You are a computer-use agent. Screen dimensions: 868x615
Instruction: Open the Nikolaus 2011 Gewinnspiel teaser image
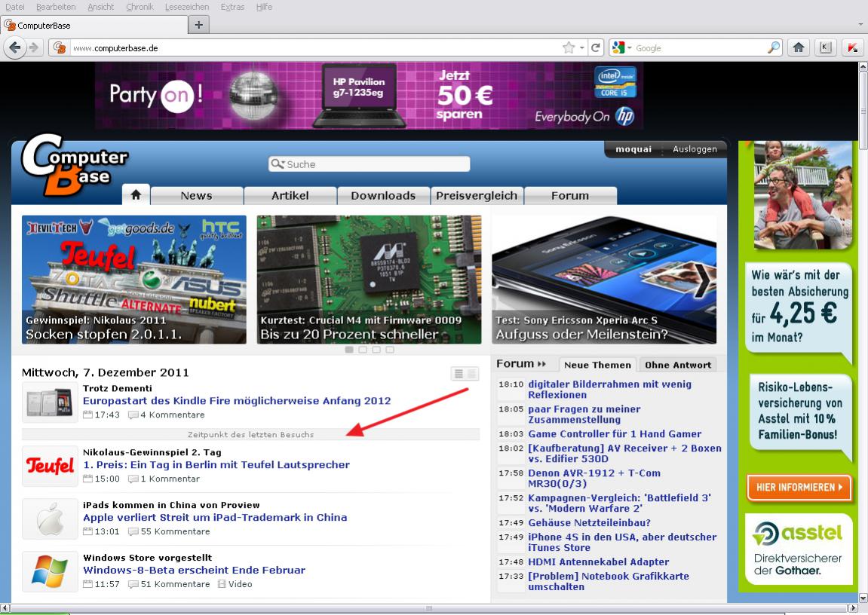pos(134,280)
